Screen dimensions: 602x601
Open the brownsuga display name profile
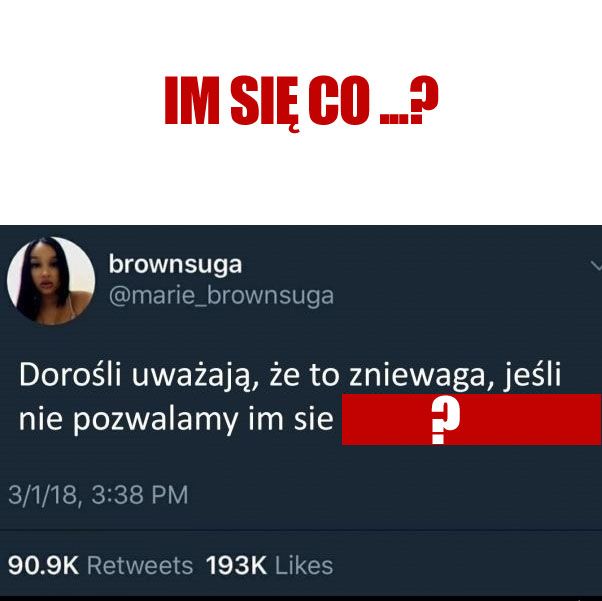coord(175,265)
